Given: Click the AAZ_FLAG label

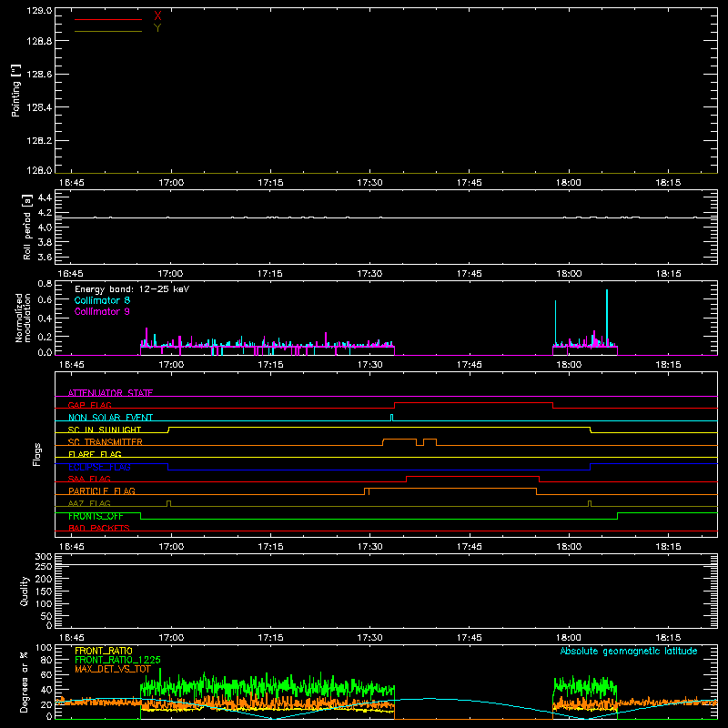Looking at the screenshot, I should pyautogui.click(x=89, y=503).
